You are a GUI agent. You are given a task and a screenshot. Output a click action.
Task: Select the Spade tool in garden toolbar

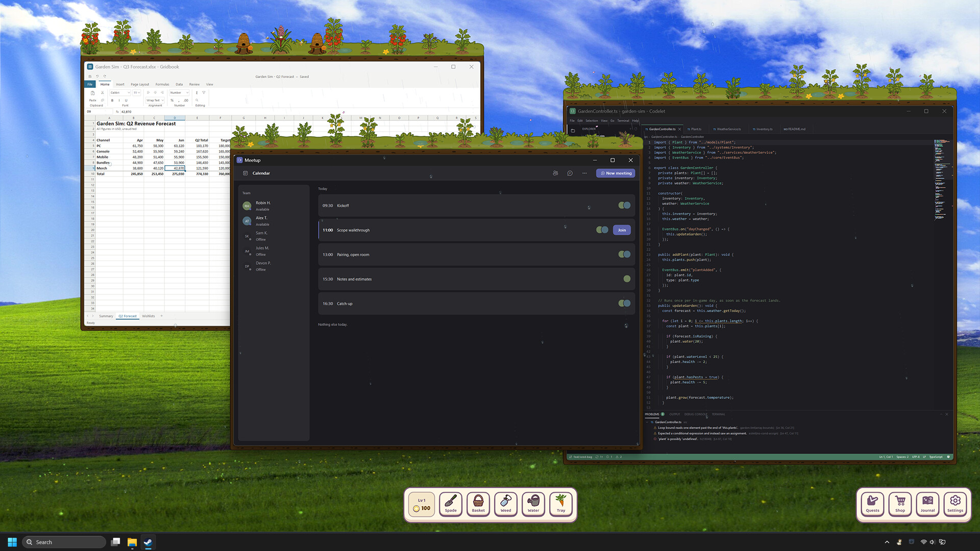pyautogui.click(x=451, y=504)
